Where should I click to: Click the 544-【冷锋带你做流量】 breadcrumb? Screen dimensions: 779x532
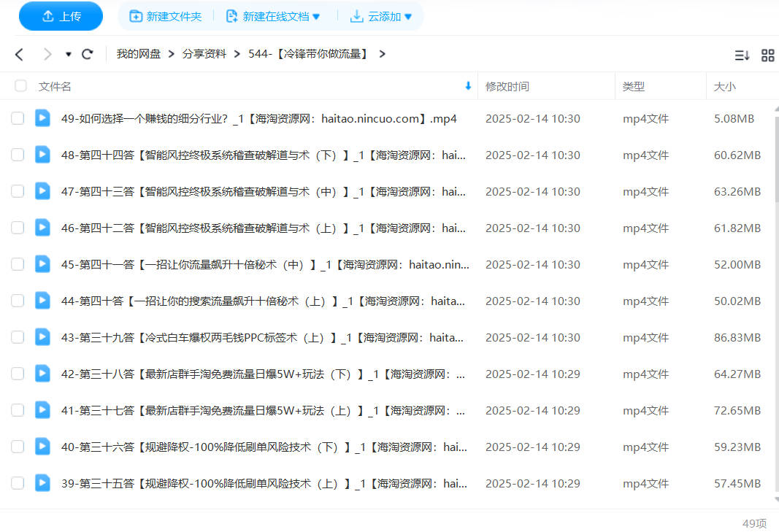pos(310,54)
